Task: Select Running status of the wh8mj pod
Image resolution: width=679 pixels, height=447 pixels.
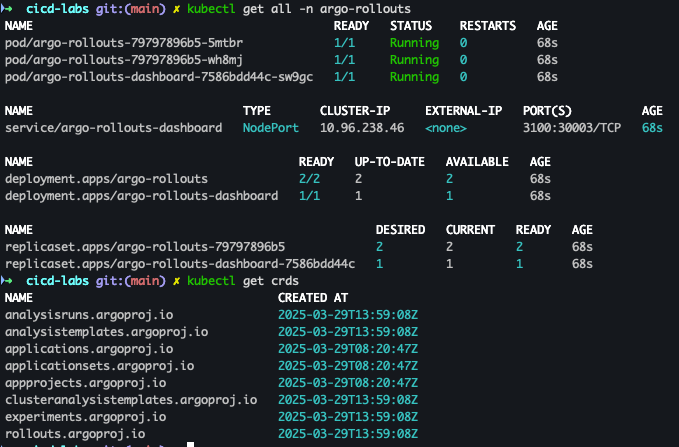Action: click(414, 60)
